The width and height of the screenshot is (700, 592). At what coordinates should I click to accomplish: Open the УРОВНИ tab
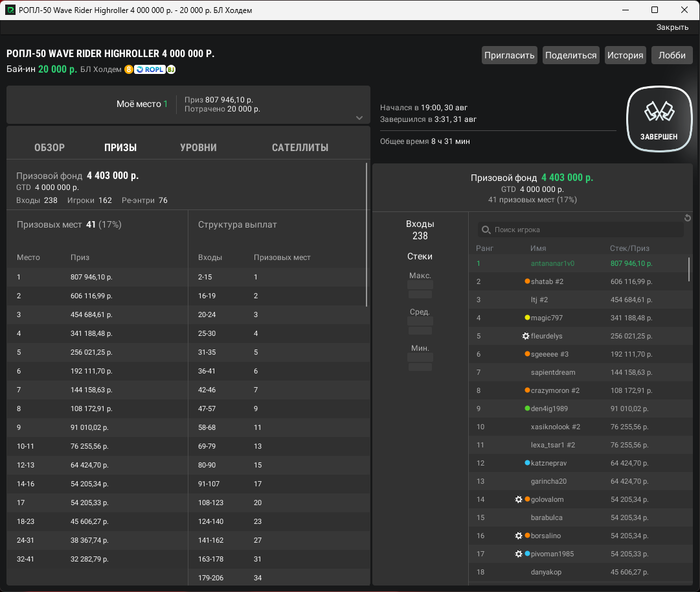tap(198, 148)
